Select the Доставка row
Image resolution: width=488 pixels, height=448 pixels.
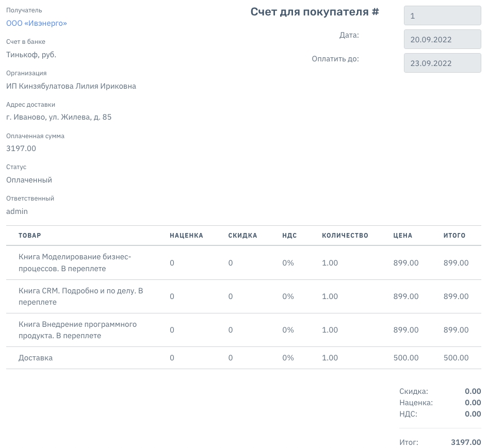click(243, 358)
